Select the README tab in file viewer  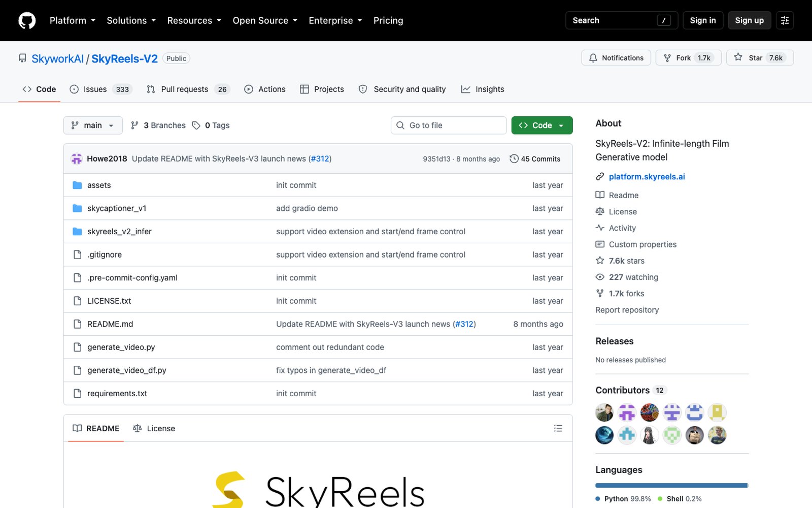(96, 428)
